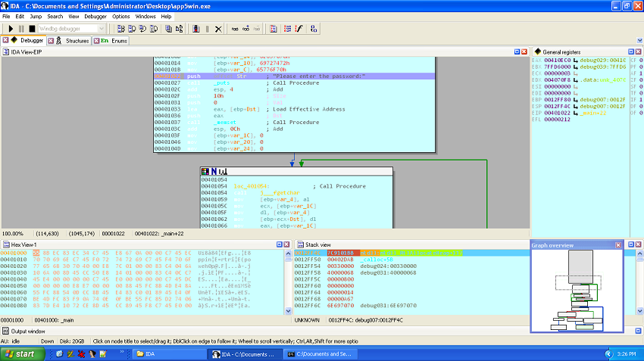Open the View menu

pyautogui.click(x=73, y=17)
